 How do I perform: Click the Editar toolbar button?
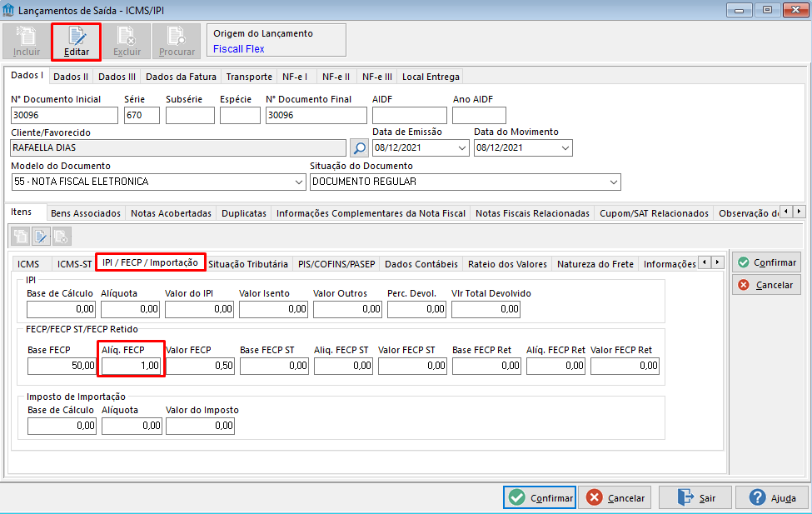click(x=76, y=42)
